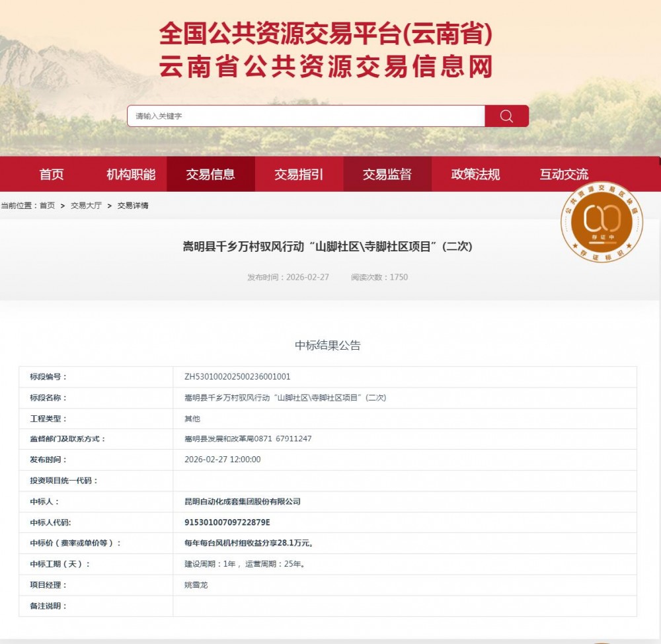661x644 pixels.
Task: Select the highlighted 交易信息 tab
Action: (211, 174)
